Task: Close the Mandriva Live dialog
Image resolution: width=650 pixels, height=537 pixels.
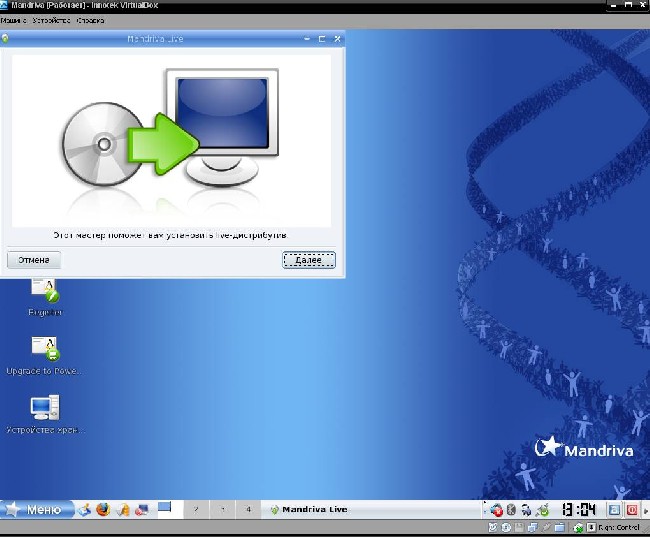Action: pos(337,39)
